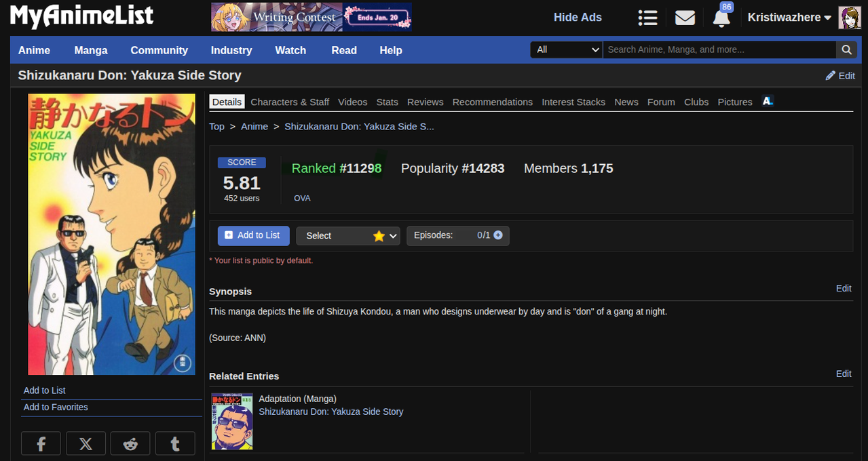Open the list menu icon in header
The image size is (868, 461).
[x=647, y=18]
